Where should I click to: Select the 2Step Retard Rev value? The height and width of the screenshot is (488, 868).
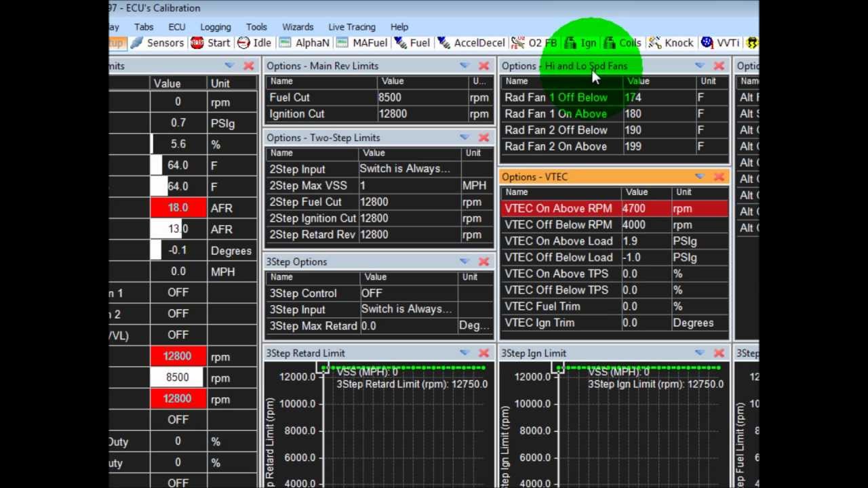coord(409,235)
